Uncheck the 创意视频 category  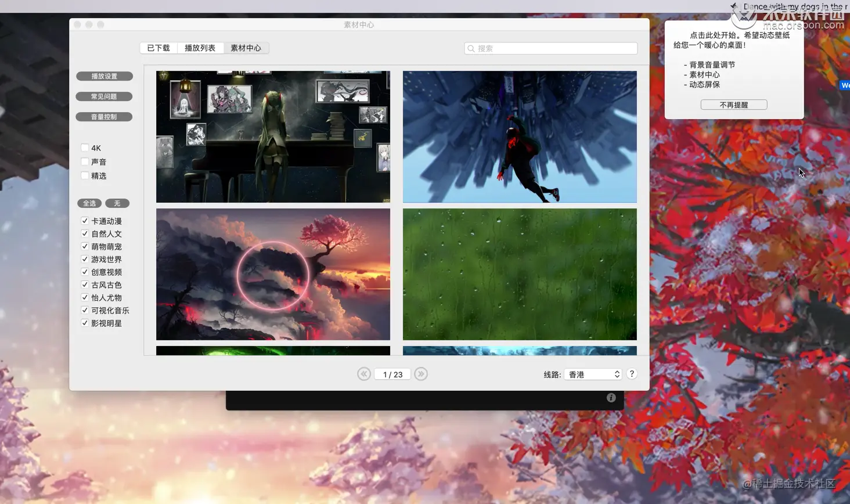pos(85,272)
